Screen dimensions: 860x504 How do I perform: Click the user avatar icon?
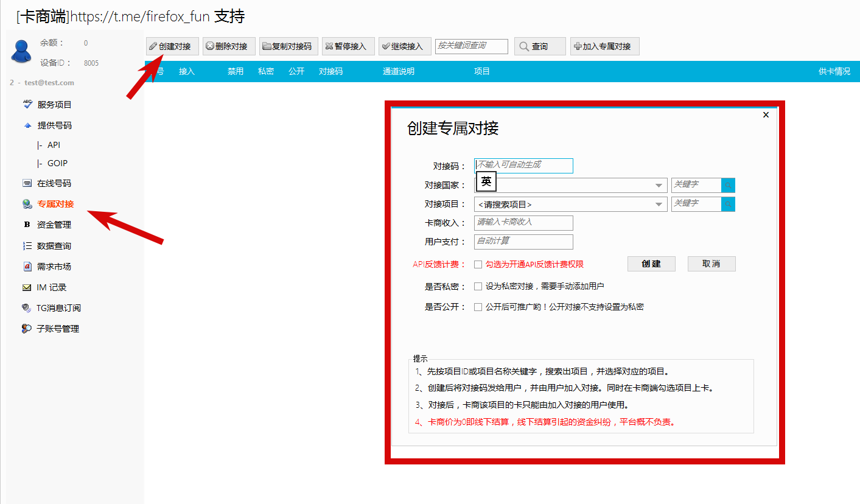tap(21, 52)
